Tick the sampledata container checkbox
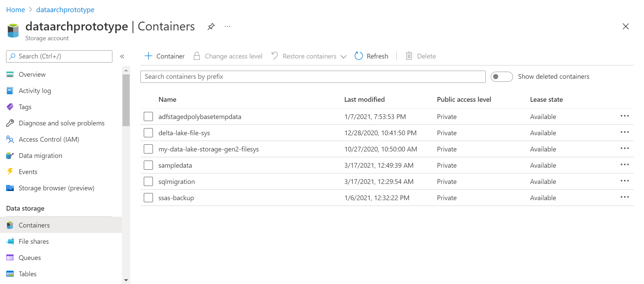 point(148,165)
